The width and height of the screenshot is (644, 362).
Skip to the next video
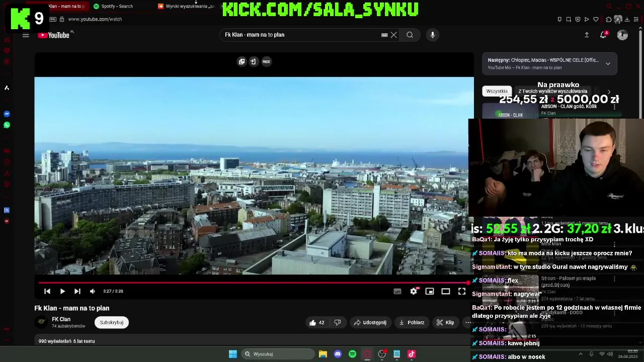click(x=77, y=291)
